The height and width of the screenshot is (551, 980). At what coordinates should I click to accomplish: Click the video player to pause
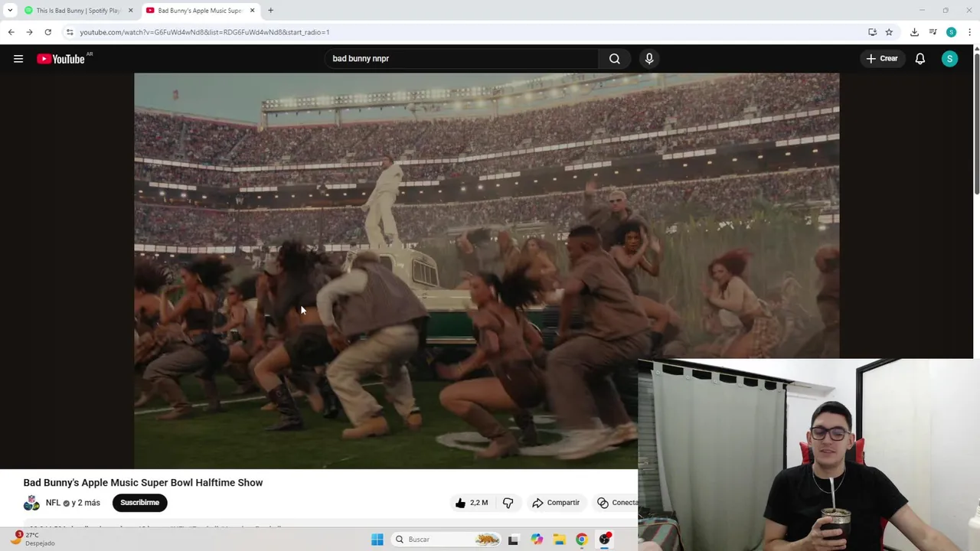486,270
